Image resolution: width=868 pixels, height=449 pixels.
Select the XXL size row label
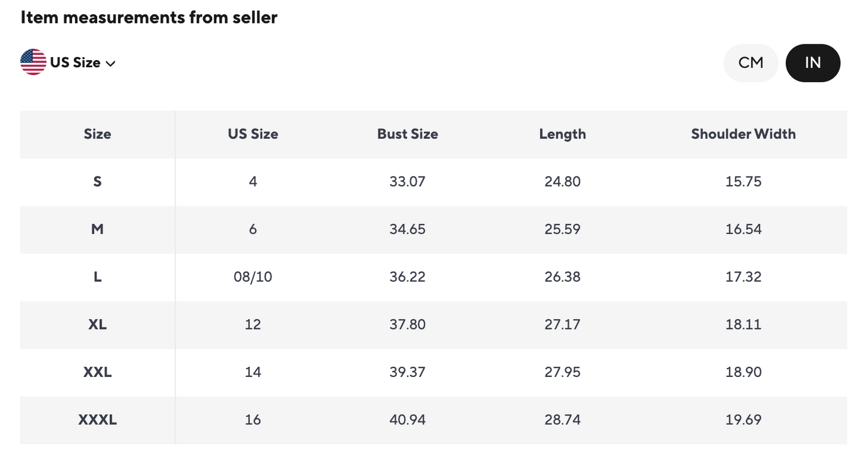(x=97, y=372)
